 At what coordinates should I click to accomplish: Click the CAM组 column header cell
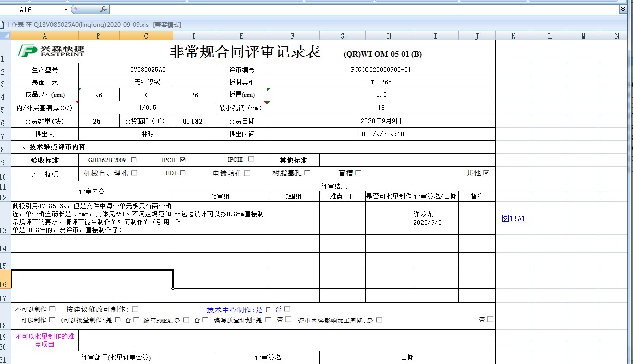[293, 196]
